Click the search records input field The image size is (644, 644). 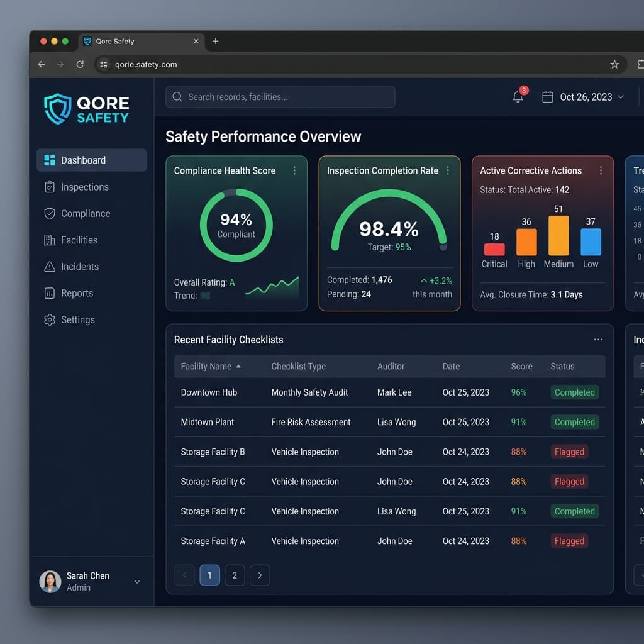coord(280,97)
